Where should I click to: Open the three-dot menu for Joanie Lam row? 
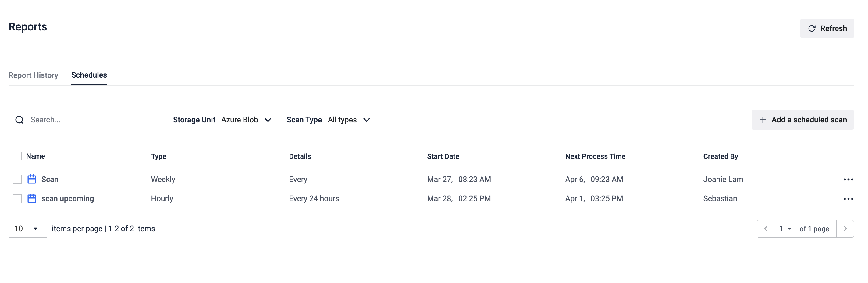click(x=848, y=179)
